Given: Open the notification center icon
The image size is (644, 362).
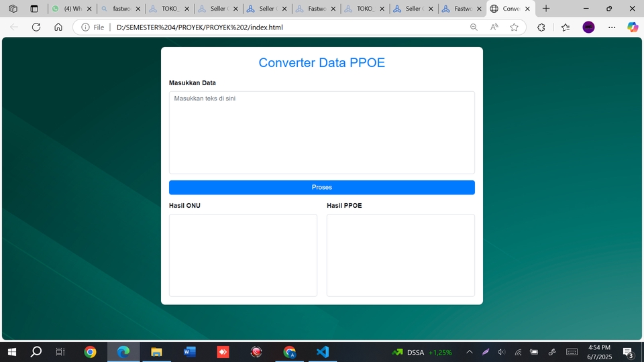Looking at the screenshot, I should coord(628,352).
